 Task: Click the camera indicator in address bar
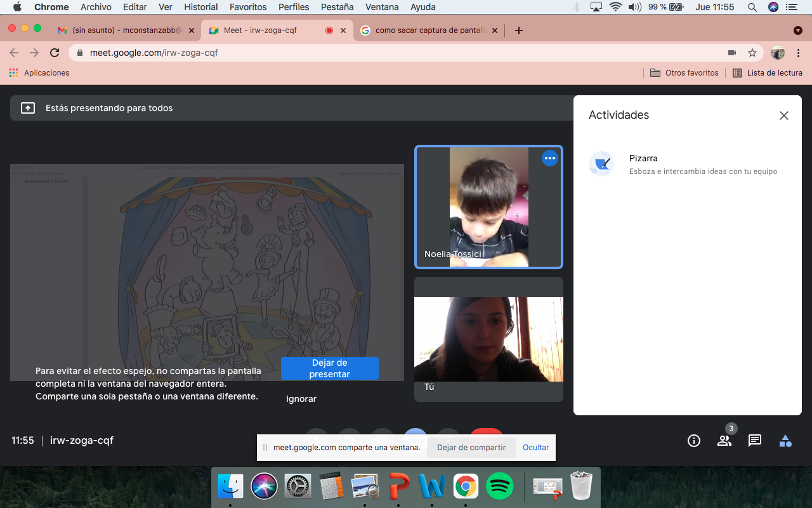tap(732, 53)
